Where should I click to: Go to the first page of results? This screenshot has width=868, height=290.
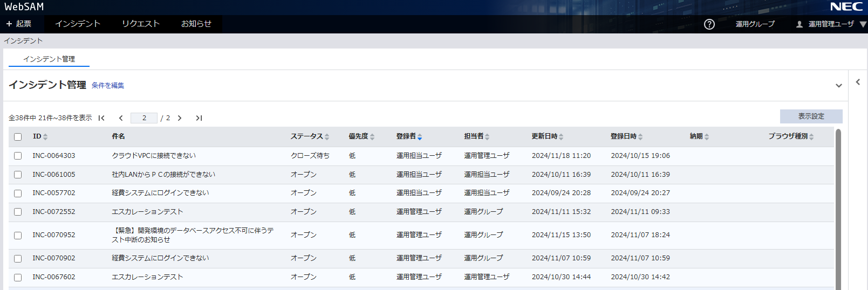(x=101, y=118)
